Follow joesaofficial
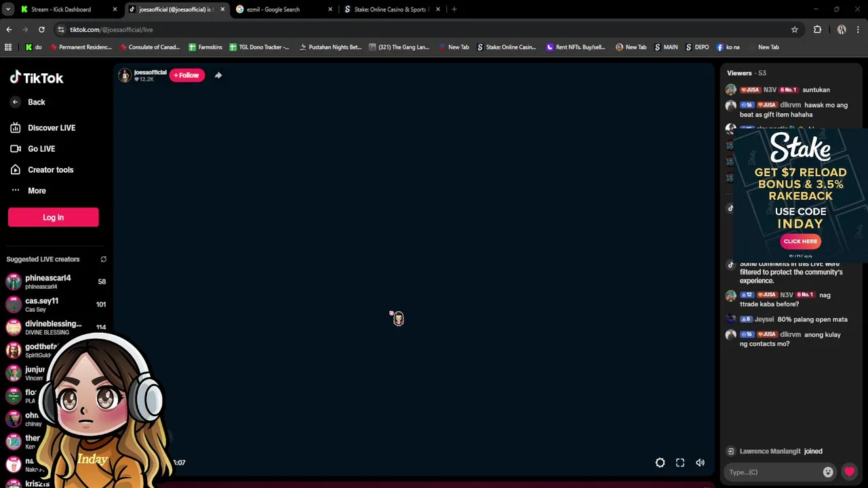The width and height of the screenshot is (868, 488). coord(186,75)
